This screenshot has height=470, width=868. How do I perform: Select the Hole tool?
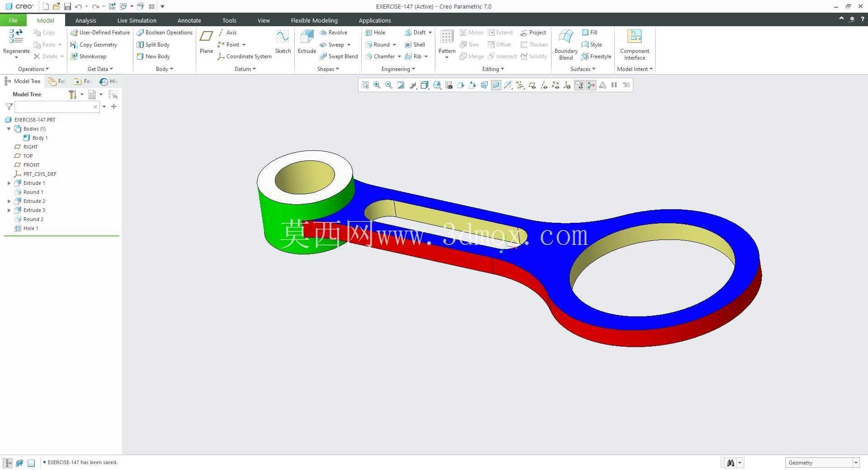click(x=375, y=33)
